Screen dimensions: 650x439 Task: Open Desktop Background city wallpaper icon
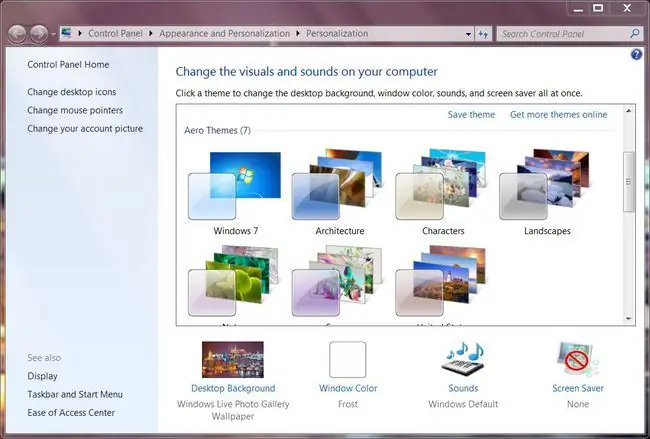coord(233,359)
